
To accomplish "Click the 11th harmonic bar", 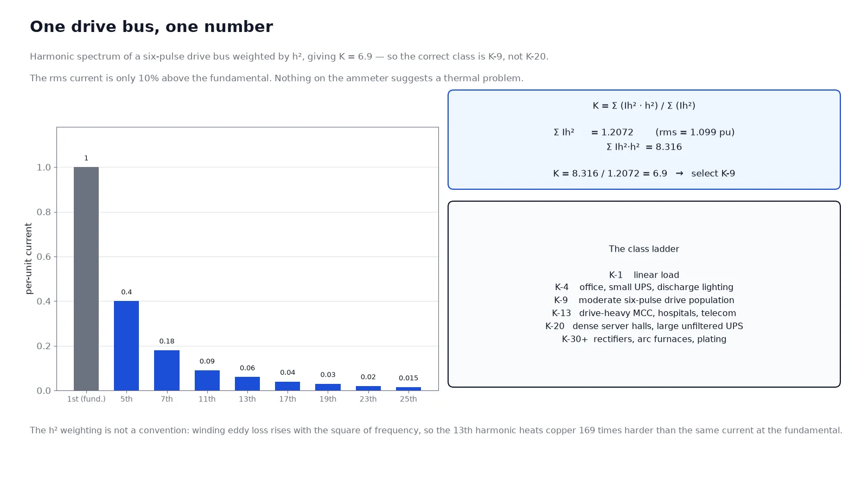I will pyautogui.click(x=207, y=380).
